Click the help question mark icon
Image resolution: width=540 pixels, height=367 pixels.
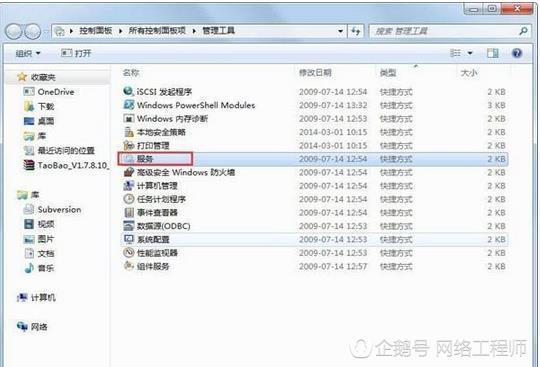[517, 53]
